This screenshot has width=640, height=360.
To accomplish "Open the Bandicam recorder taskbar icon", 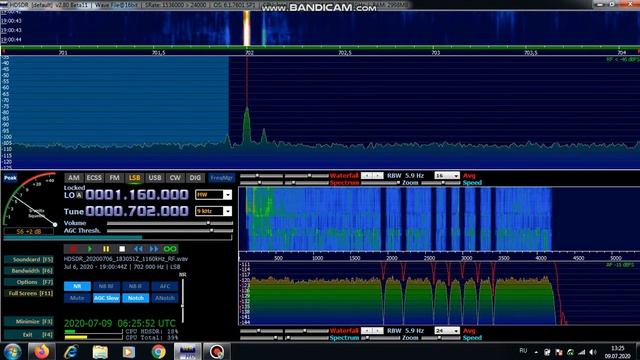I will pyautogui.click(x=217, y=351).
